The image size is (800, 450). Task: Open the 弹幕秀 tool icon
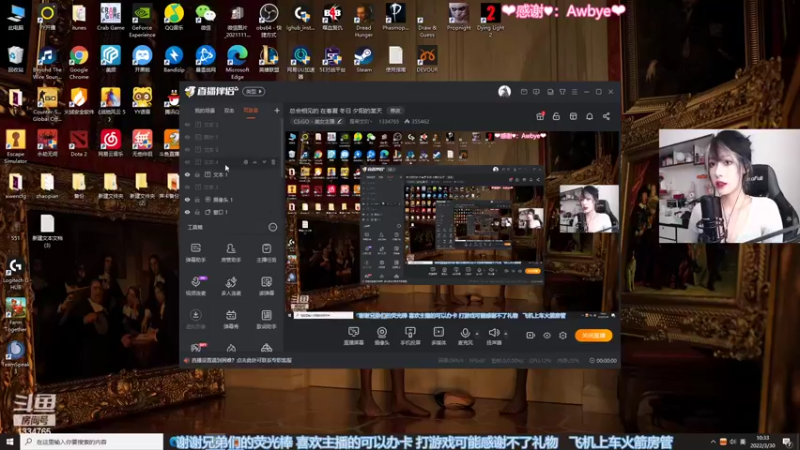tap(231, 319)
